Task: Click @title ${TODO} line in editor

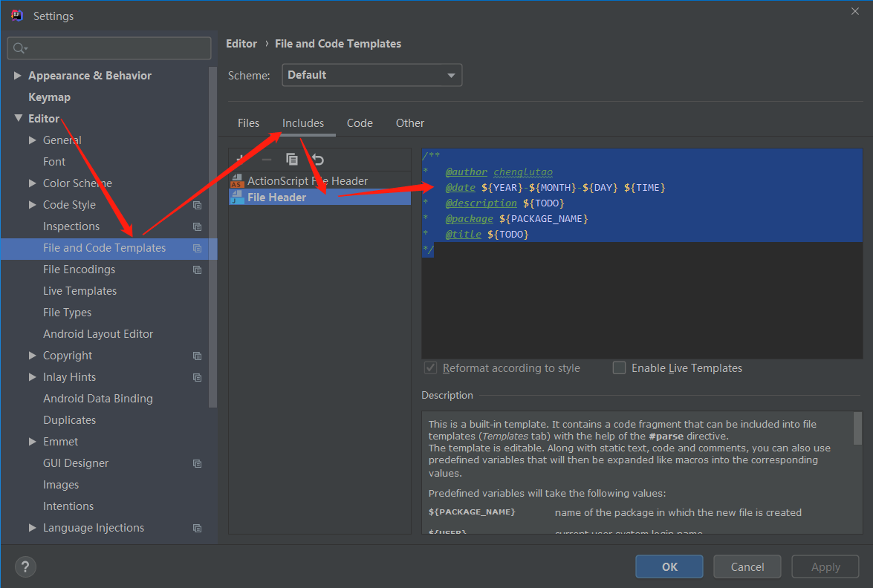Action: coord(487,234)
